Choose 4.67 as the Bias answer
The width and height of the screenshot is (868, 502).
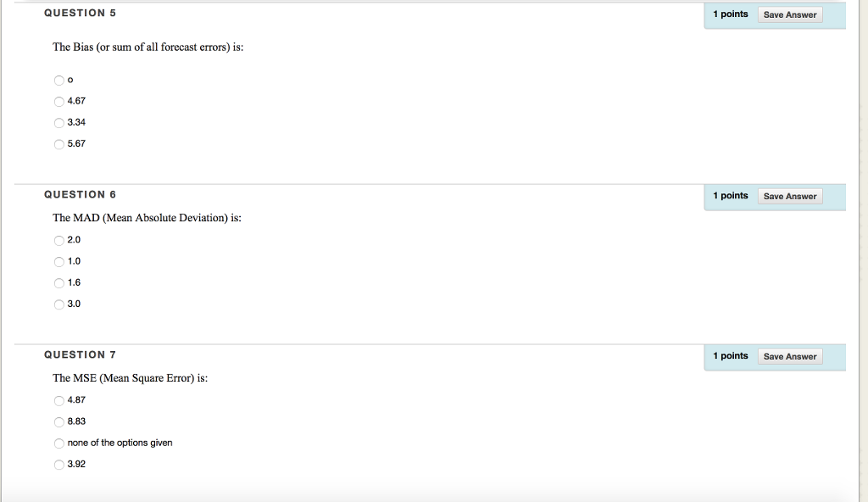(x=58, y=102)
